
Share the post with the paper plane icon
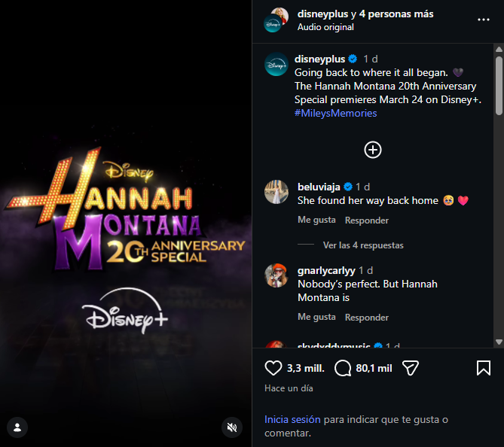click(411, 368)
